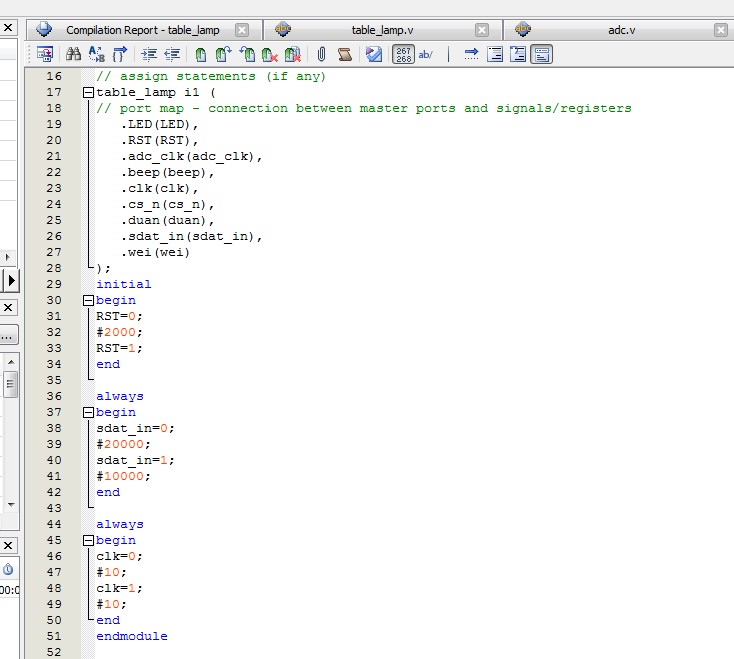Click the clear all bookmarks icon

(292, 54)
